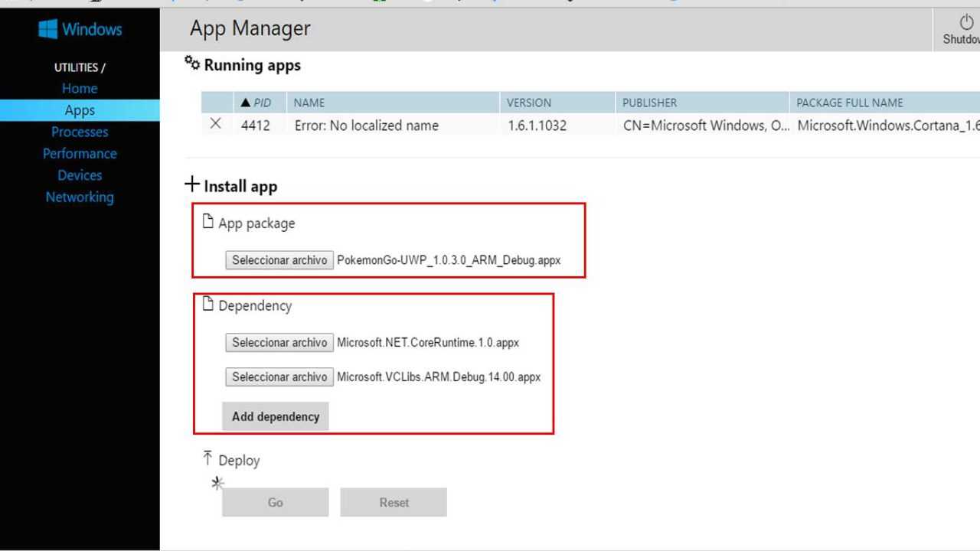Image resolution: width=980 pixels, height=551 pixels.
Task: Sort running apps by PID column
Action: [256, 103]
